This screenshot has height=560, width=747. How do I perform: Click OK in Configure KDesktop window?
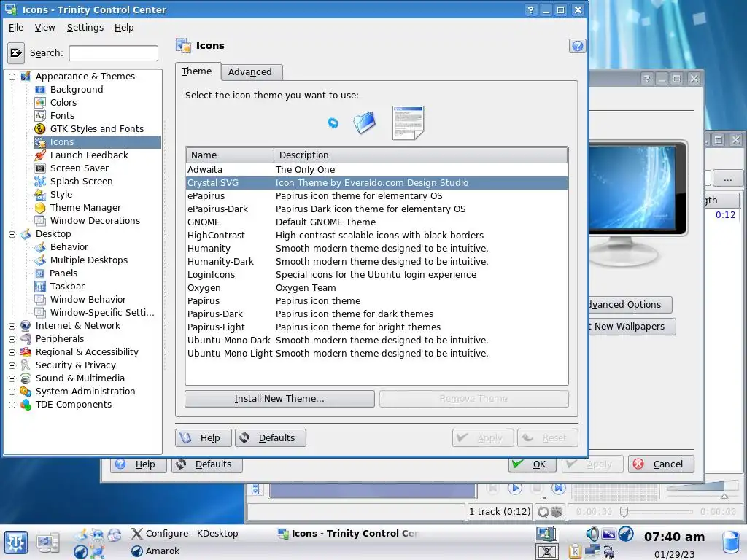coord(532,464)
